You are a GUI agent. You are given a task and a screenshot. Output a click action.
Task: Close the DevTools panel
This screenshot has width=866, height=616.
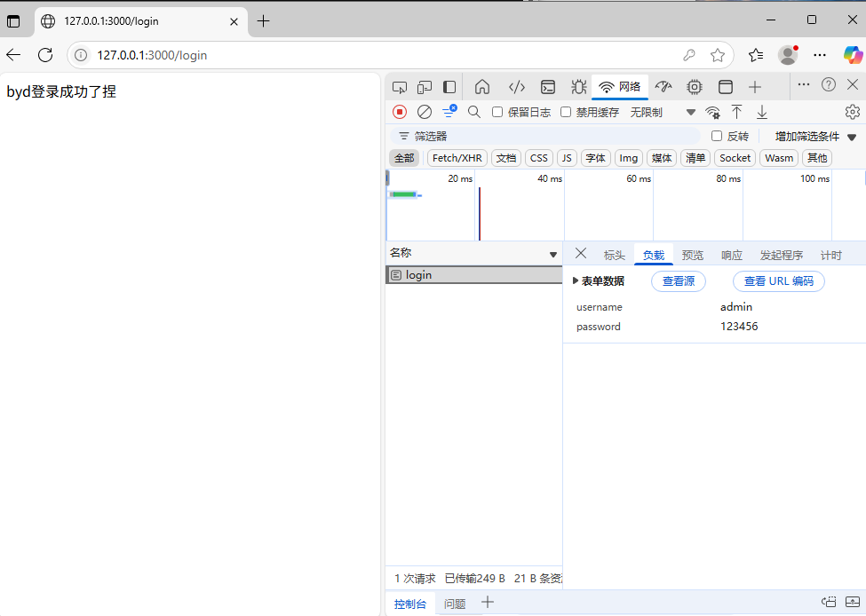pyautogui.click(x=853, y=84)
